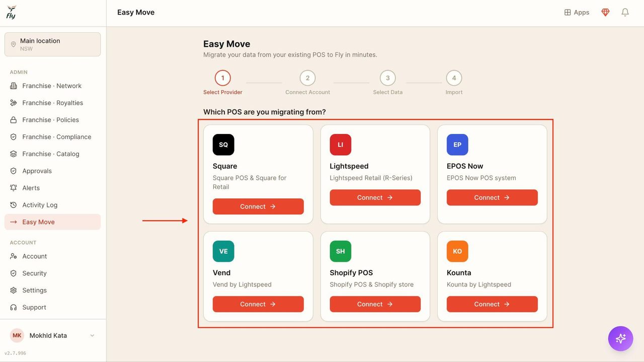
Task: Click 'EPOS Now POS system' description text
Action: (481, 178)
